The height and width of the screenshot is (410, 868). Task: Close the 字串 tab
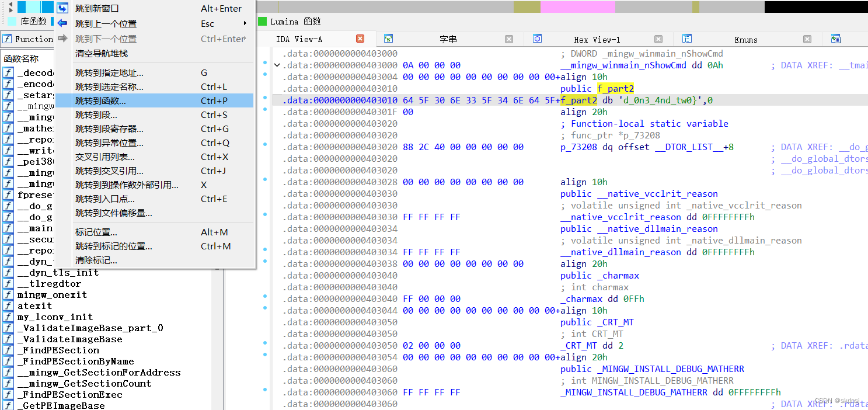coord(509,39)
